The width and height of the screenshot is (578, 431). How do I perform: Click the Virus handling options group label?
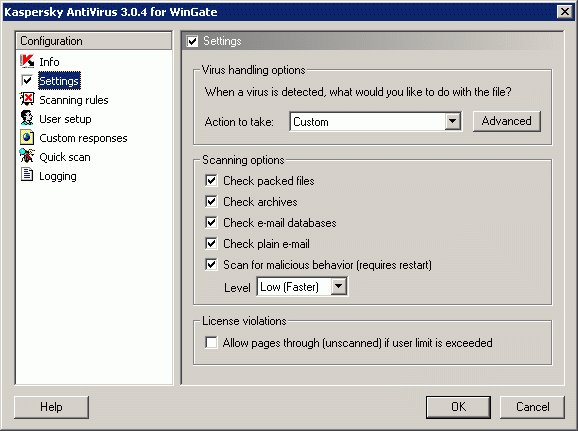(x=254, y=70)
